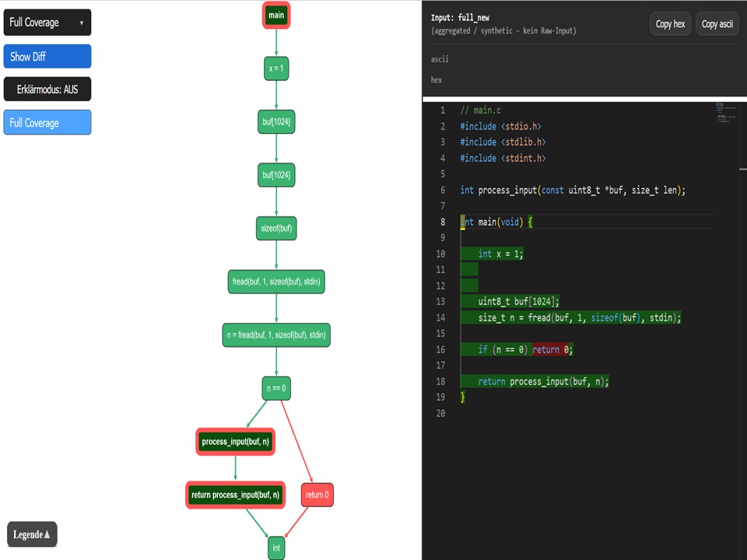Click the buf[1024] node directly below x = 1

tap(276, 122)
